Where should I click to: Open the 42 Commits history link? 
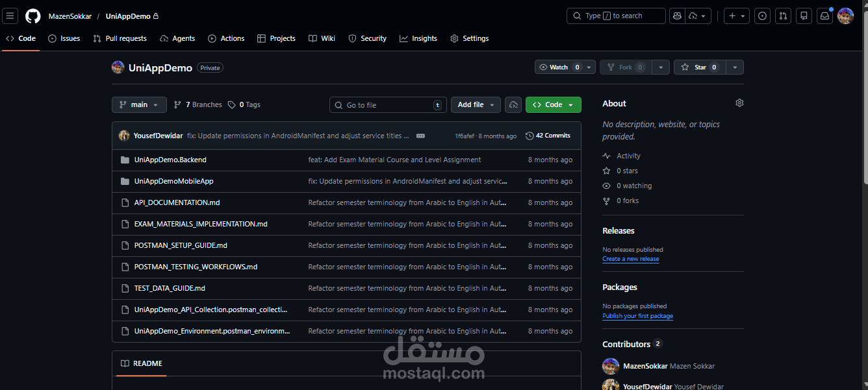point(548,136)
